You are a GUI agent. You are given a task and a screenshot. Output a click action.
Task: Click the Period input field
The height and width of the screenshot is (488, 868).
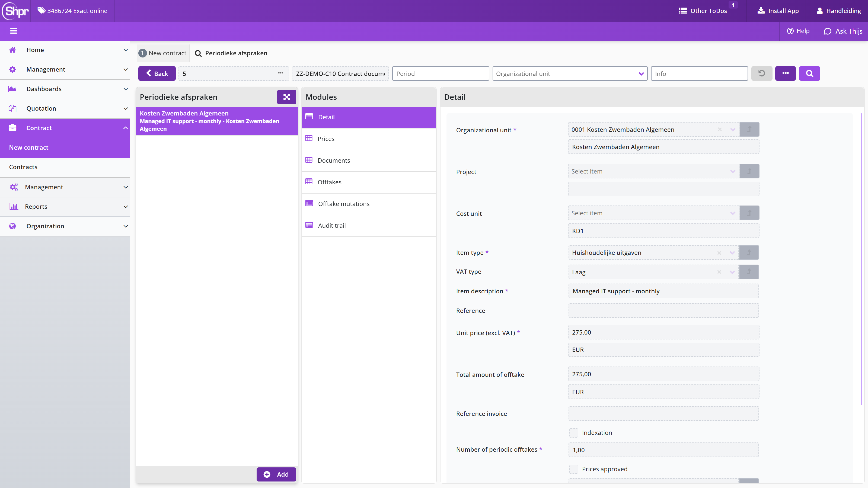coord(441,73)
